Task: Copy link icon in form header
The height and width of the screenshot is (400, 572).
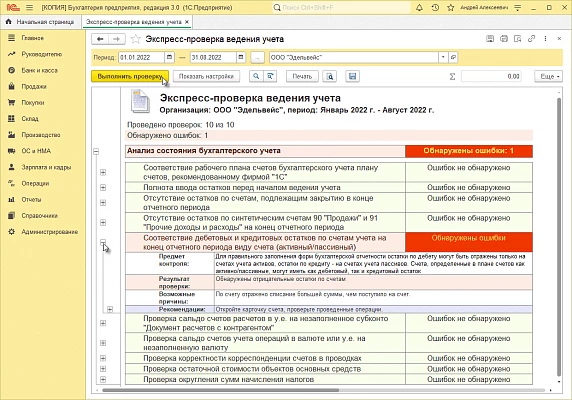Action: tap(532, 38)
